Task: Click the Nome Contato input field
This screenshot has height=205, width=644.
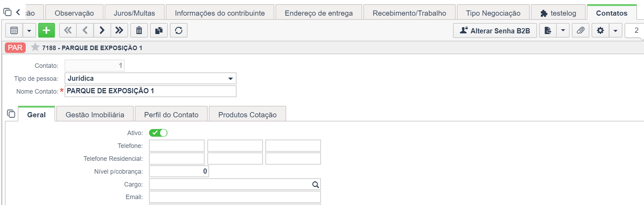Action: (150, 91)
